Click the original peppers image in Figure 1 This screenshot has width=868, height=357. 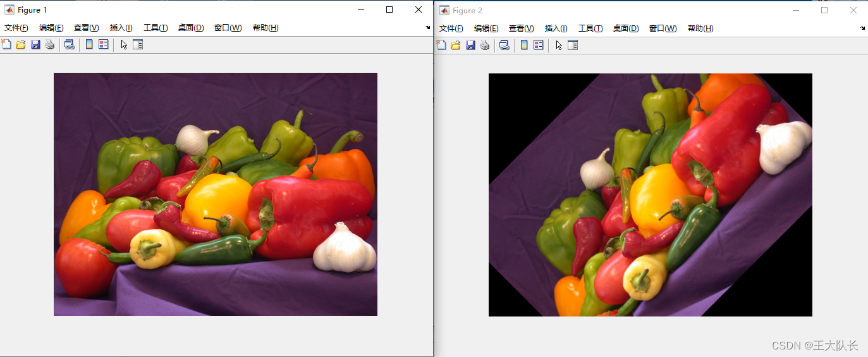click(x=215, y=194)
